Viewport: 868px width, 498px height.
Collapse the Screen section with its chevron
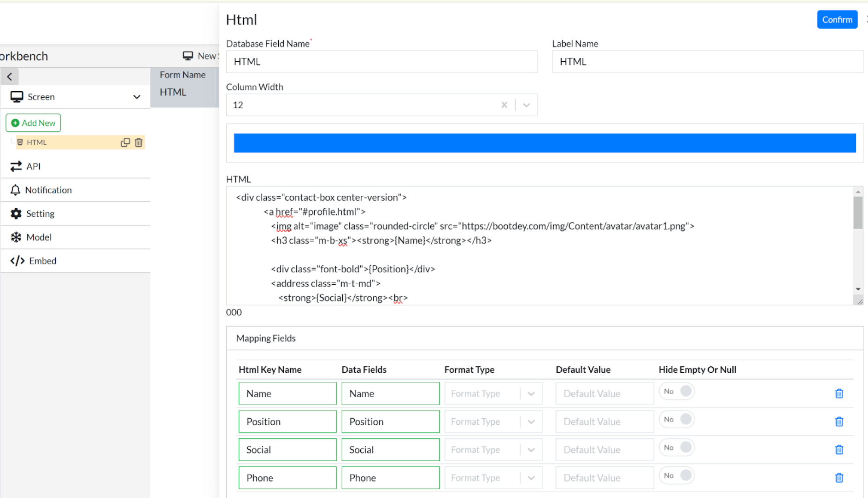click(137, 97)
